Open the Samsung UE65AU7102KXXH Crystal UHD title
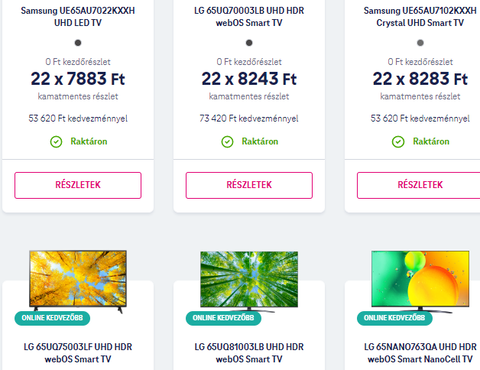Image resolution: width=480 pixels, height=370 pixels. point(420,17)
